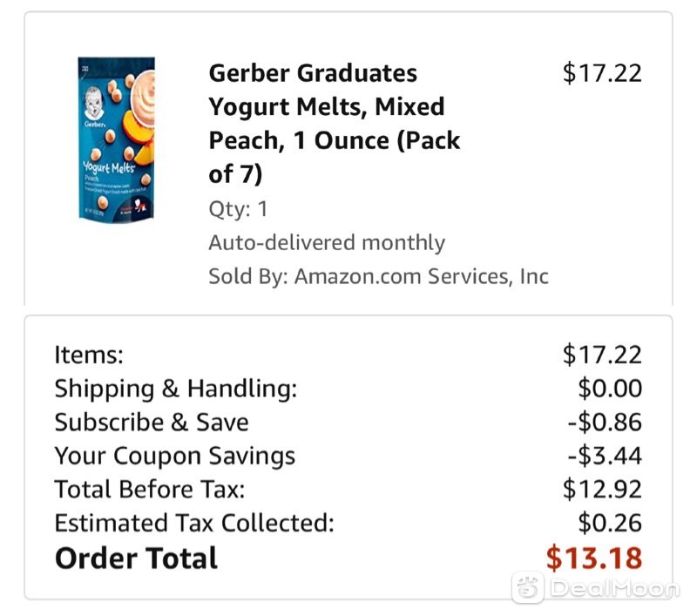Open the Gerber Graduates Yogurt Melts product title
Screen dimensions: 697x616
tap(335, 123)
